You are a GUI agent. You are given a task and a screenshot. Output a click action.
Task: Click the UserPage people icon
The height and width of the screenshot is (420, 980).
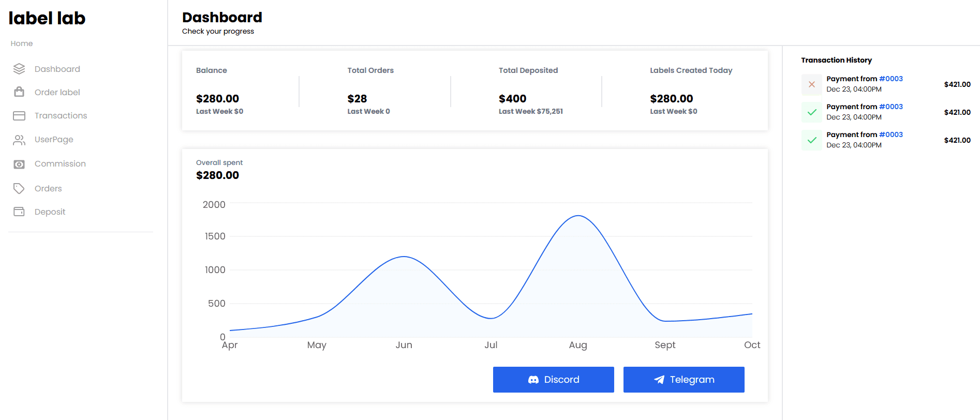pyautogui.click(x=19, y=140)
